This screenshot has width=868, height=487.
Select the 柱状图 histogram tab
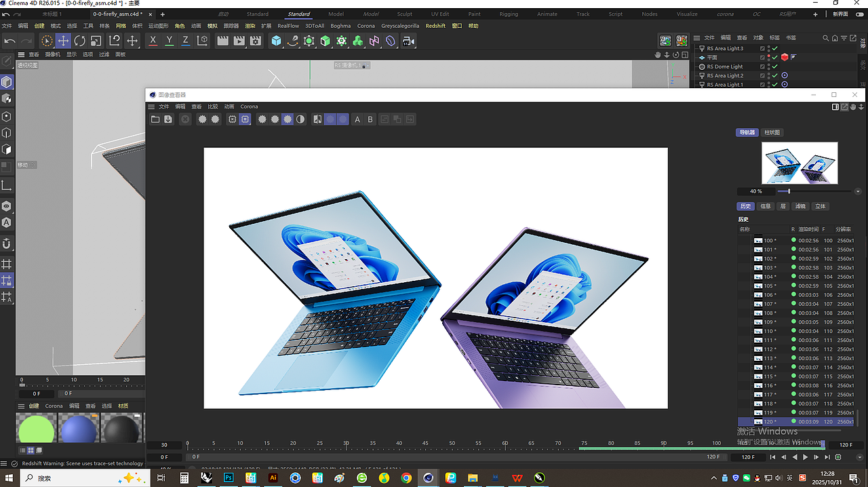point(772,132)
